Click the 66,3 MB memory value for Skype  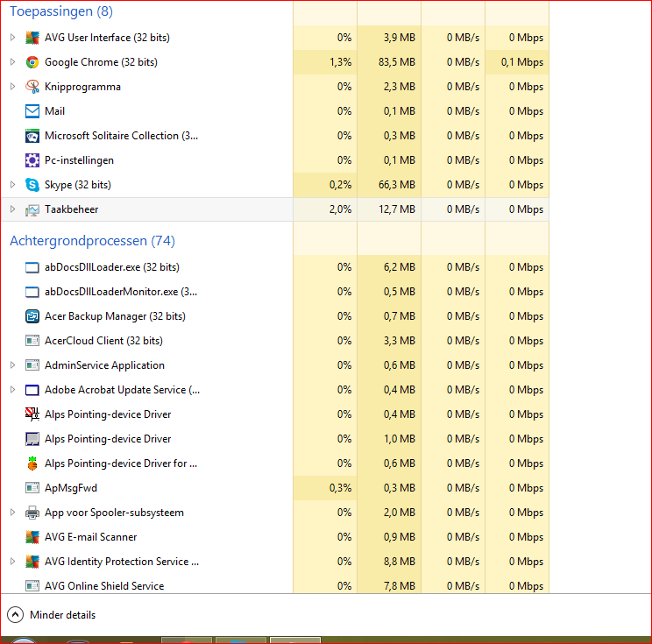tap(397, 185)
